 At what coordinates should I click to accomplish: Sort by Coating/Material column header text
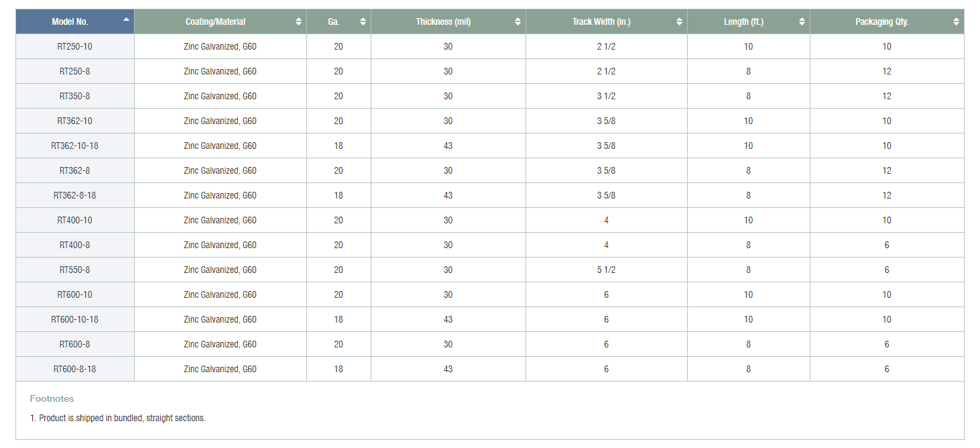click(215, 21)
